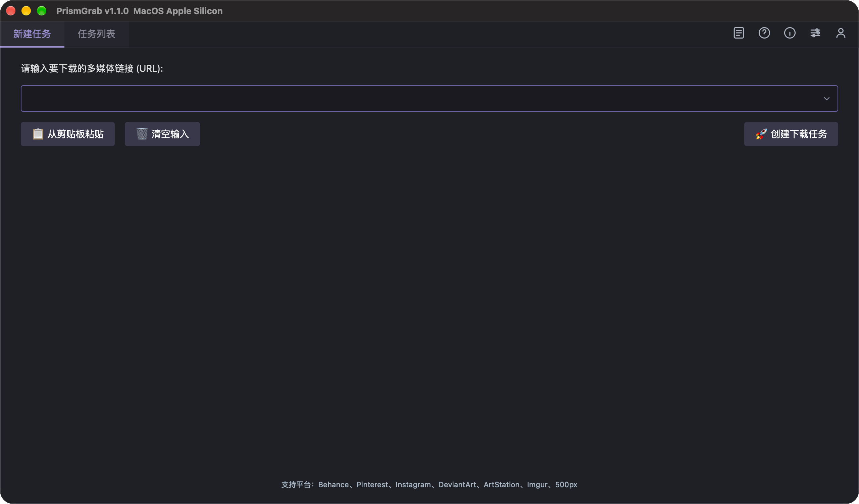Switch to the 任务列表 tab
Screen dimensions: 859x504
click(x=96, y=34)
